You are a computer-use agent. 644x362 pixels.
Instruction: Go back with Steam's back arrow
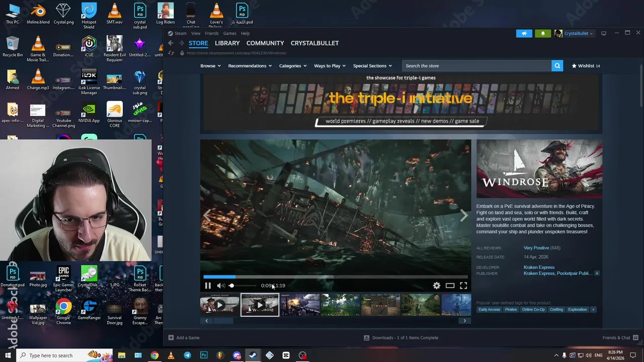[171, 43]
